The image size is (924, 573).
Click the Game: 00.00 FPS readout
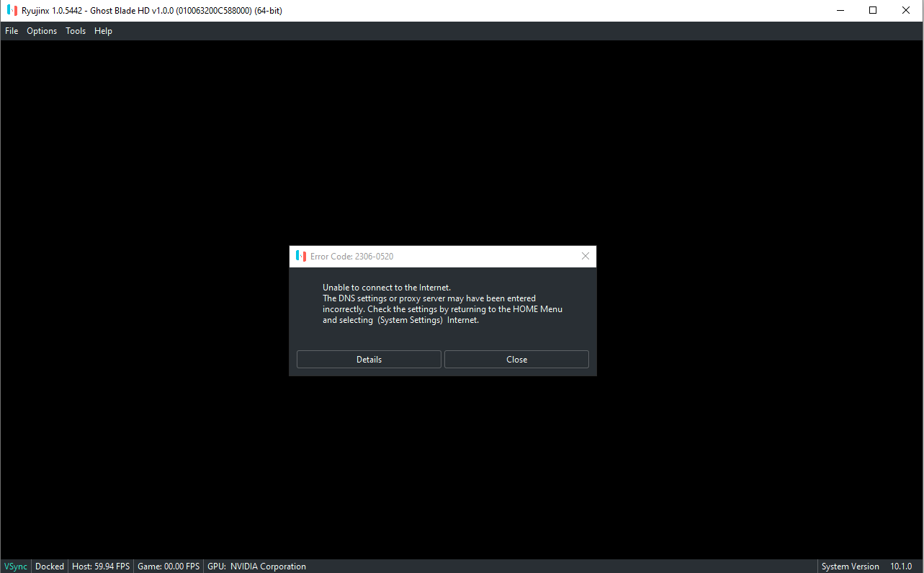[x=169, y=567]
